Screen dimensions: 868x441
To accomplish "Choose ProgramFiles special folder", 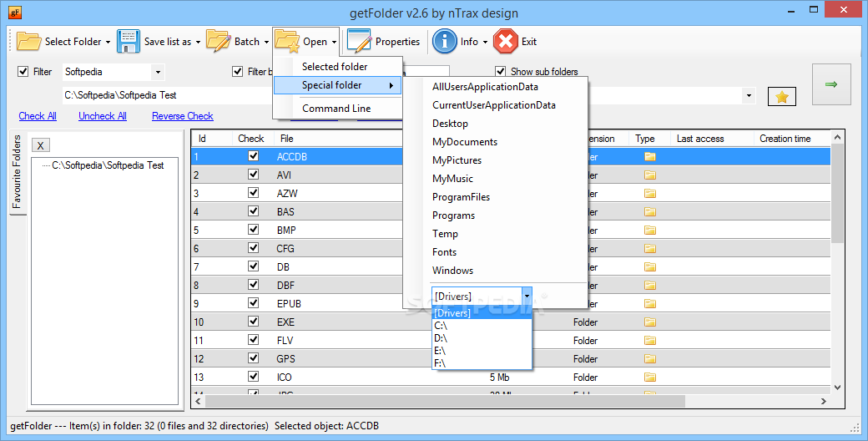I will (461, 196).
